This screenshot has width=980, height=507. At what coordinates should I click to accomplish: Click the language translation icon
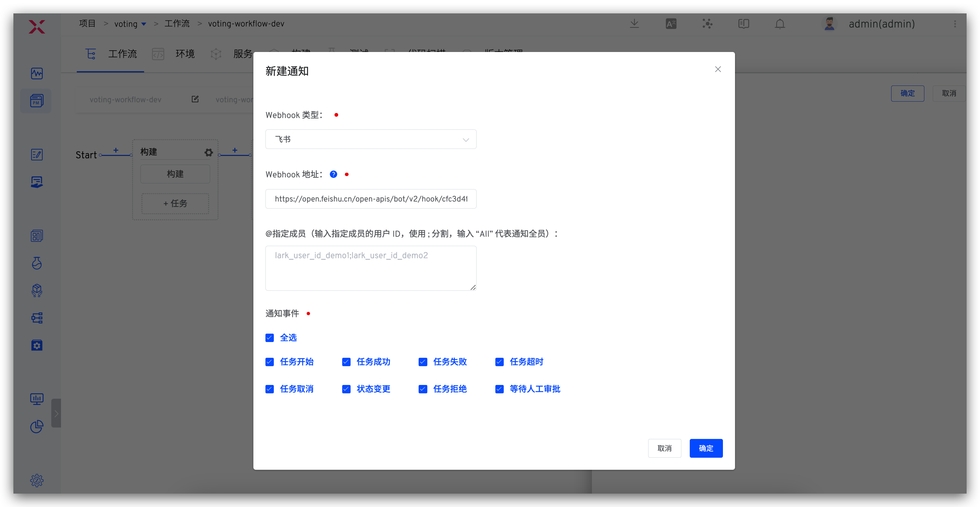(671, 24)
